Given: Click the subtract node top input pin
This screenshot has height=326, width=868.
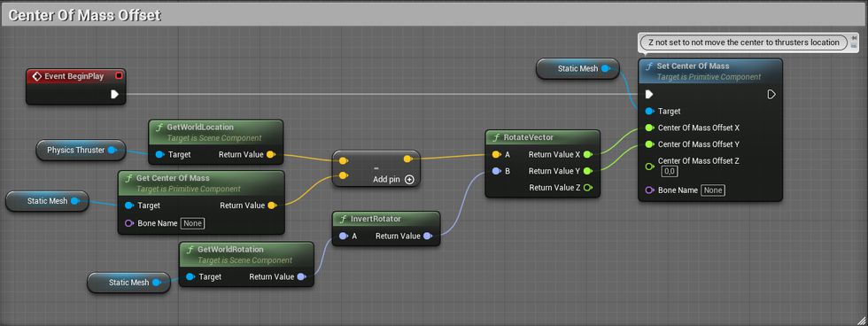Looking at the screenshot, I should [343, 161].
